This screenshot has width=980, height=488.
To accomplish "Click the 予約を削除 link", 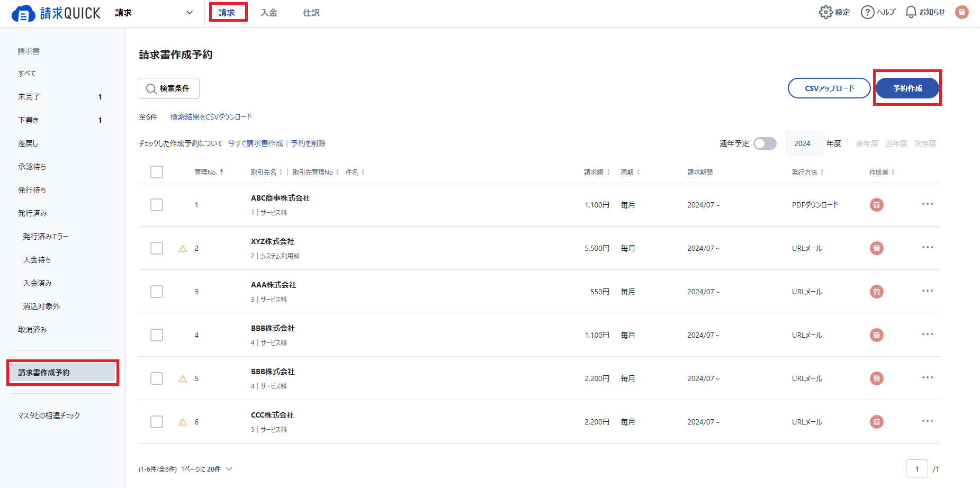I will click(308, 143).
